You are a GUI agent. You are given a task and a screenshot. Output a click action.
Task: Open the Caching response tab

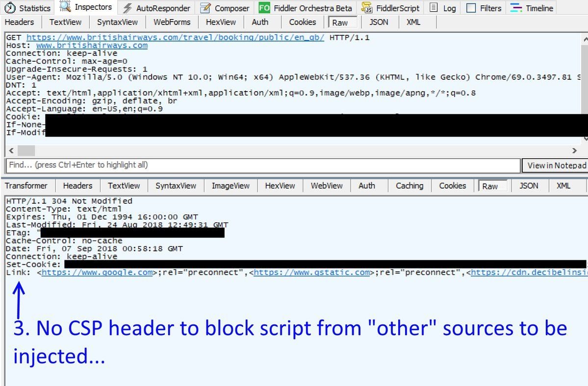click(x=409, y=186)
